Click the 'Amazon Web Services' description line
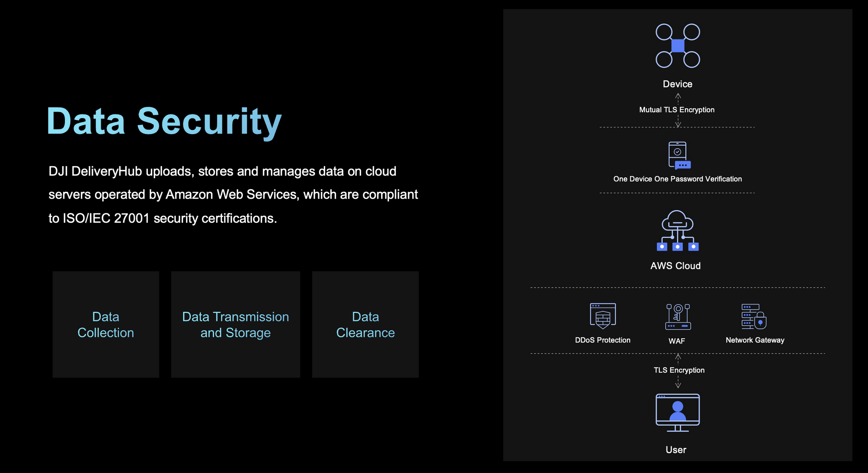The height and width of the screenshot is (473, 868). click(x=233, y=195)
